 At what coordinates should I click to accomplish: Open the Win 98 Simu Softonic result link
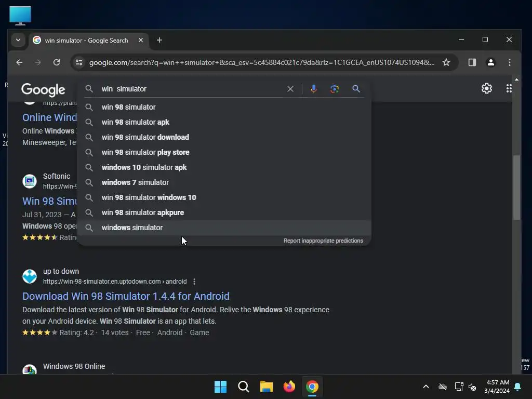[x=49, y=201]
